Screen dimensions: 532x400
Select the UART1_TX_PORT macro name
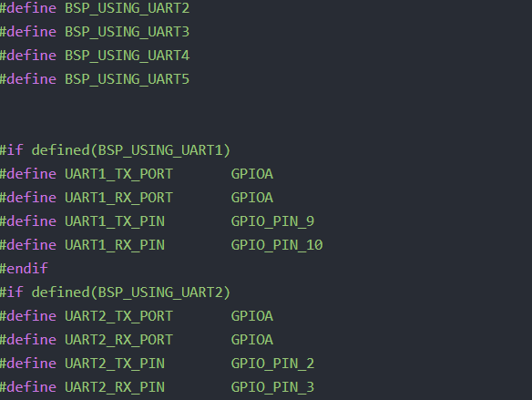[x=118, y=174]
